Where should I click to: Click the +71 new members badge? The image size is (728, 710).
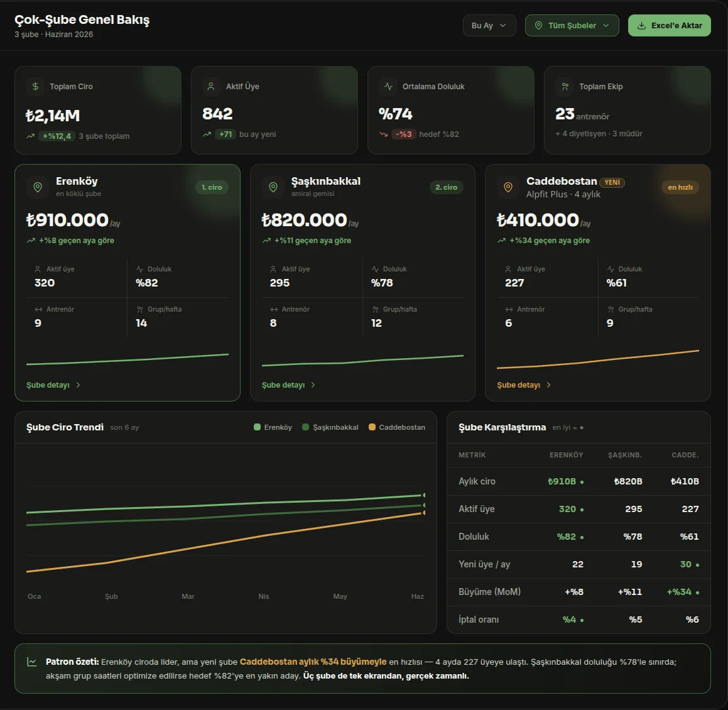(x=225, y=134)
